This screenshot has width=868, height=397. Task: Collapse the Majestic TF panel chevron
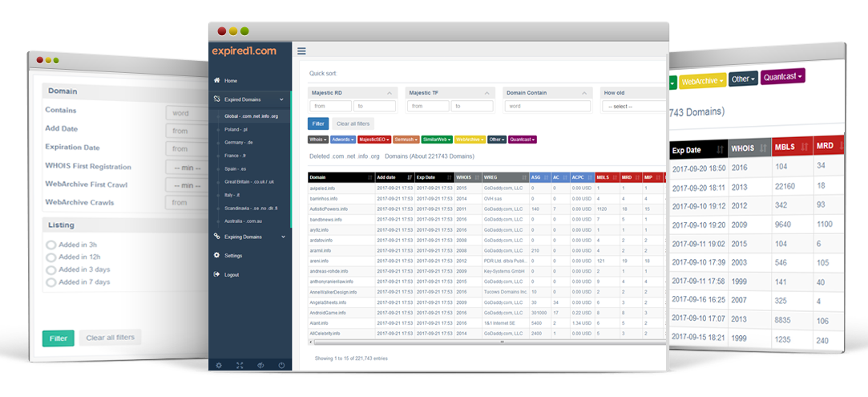tap(487, 93)
